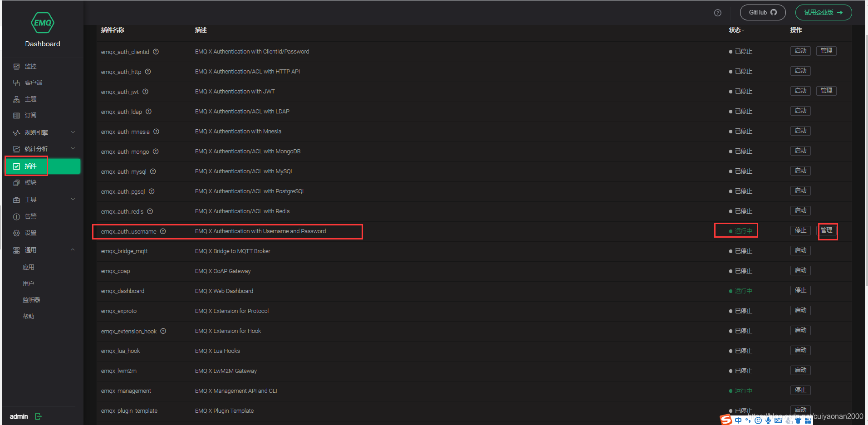
Task: Open info icon beside emqx_auth_username
Action: pos(163,231)
